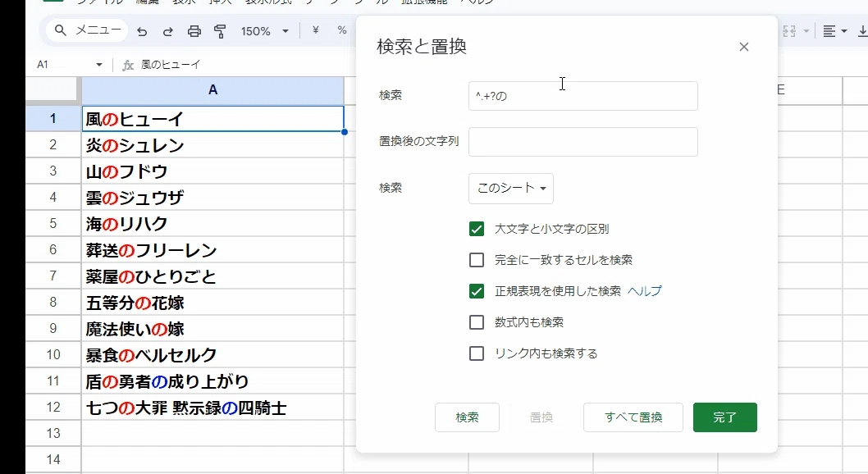Open the メニュー search box

(88, 30)
